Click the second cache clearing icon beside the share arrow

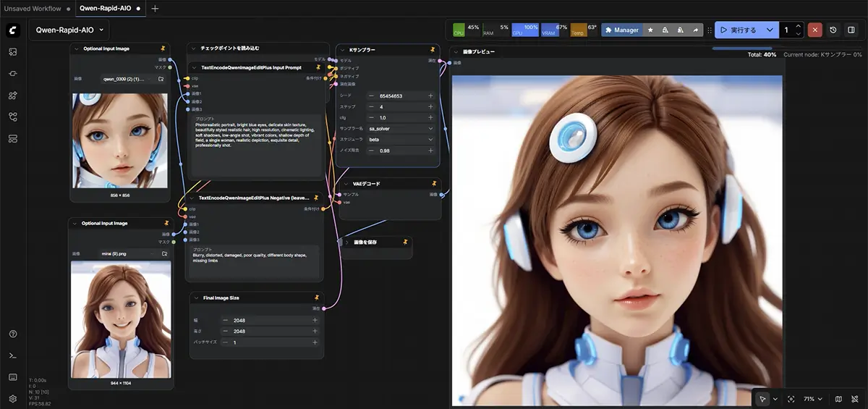point(681,30)
